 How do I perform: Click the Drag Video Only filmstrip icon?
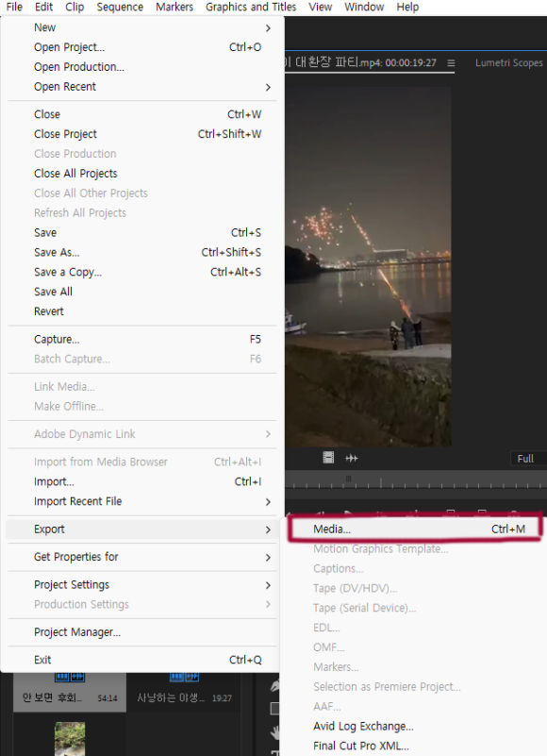328,458
